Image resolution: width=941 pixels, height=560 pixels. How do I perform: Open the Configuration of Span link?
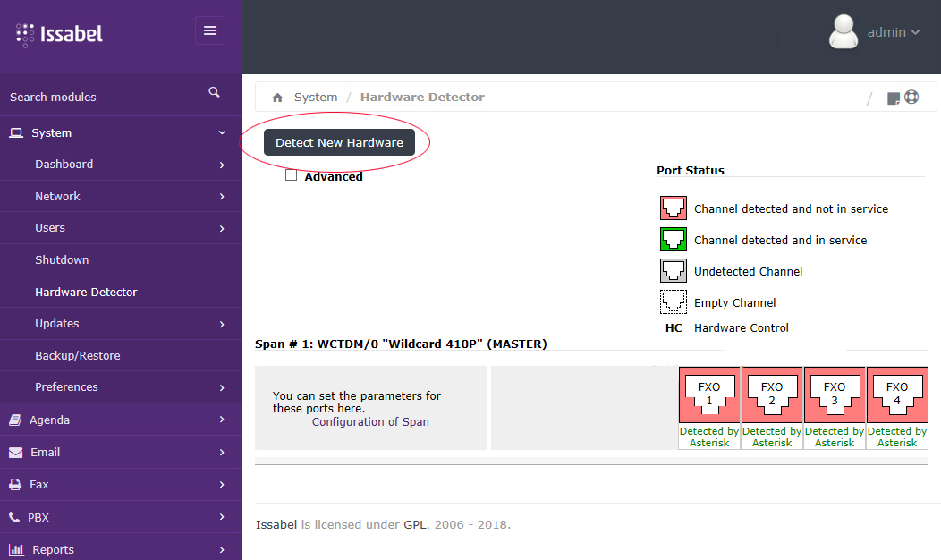[370, 421]
